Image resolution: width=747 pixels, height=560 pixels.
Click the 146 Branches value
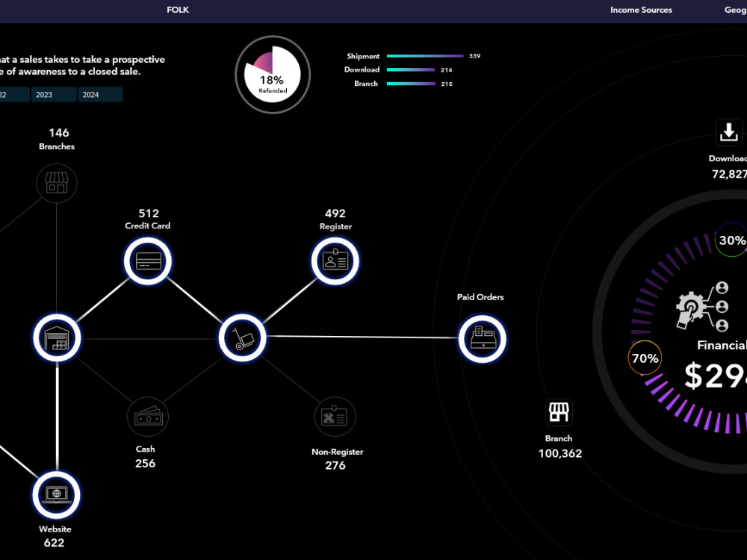click(58, 133)
